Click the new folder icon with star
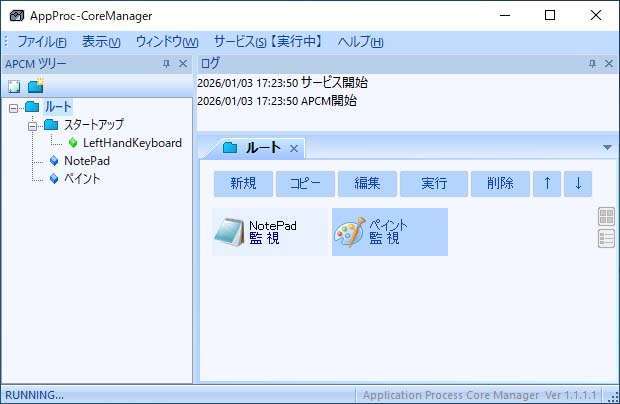This screenshot has width=620, height=404. click(35, 86)
